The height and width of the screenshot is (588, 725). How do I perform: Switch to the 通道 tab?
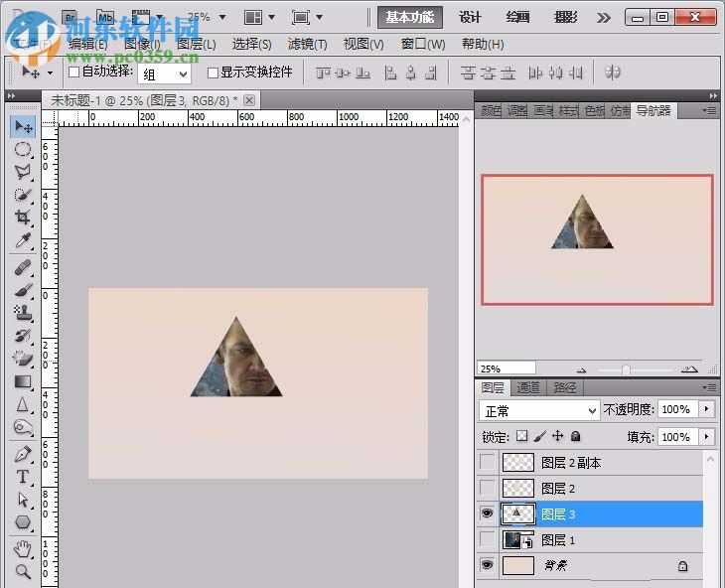(x=528, y=387)
